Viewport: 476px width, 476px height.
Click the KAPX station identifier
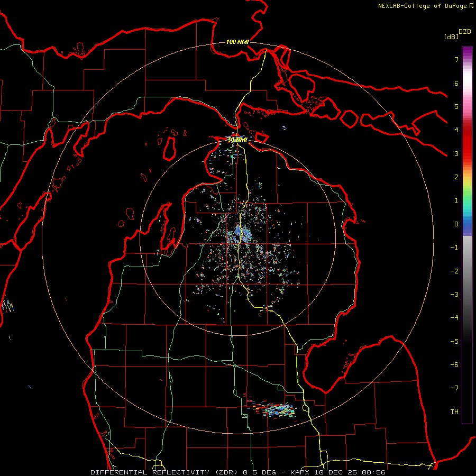pyautogui.click(x=300, y=472)
